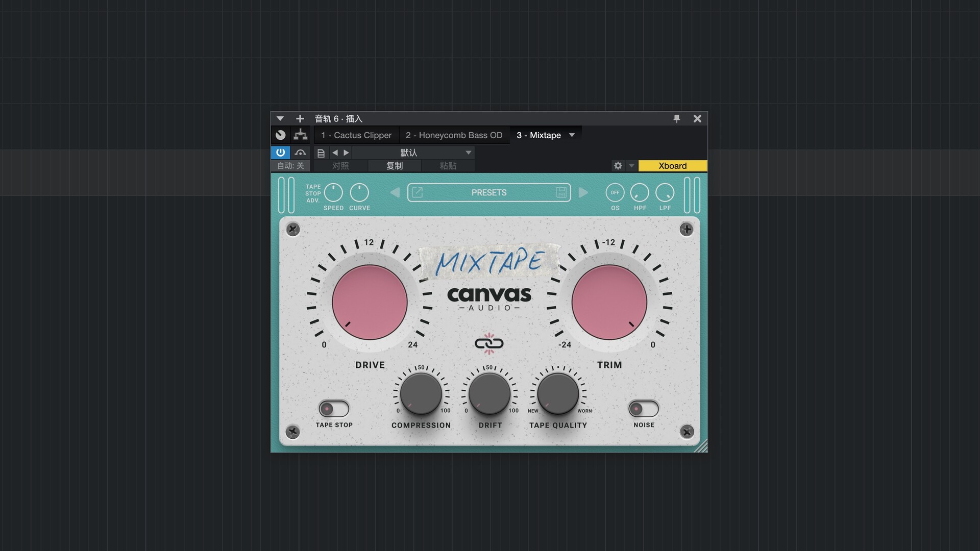Screen dimensions: 980x551
Task: Open the routing diagram icon
Action: (300, 135)
